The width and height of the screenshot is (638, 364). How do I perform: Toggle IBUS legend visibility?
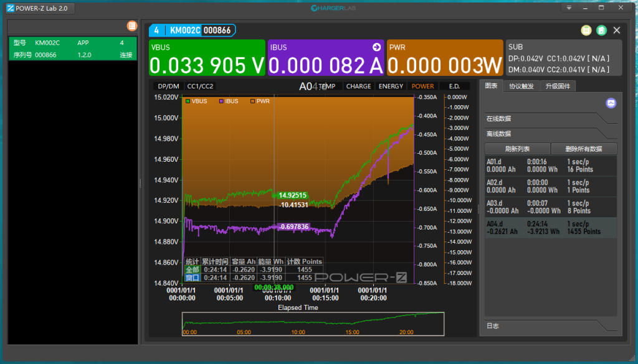point(229,101)
